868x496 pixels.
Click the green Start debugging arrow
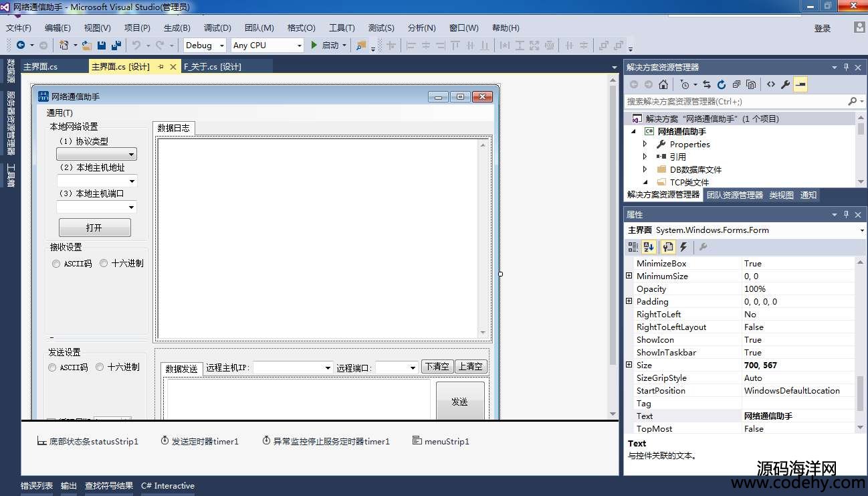[x=314, y=45]
